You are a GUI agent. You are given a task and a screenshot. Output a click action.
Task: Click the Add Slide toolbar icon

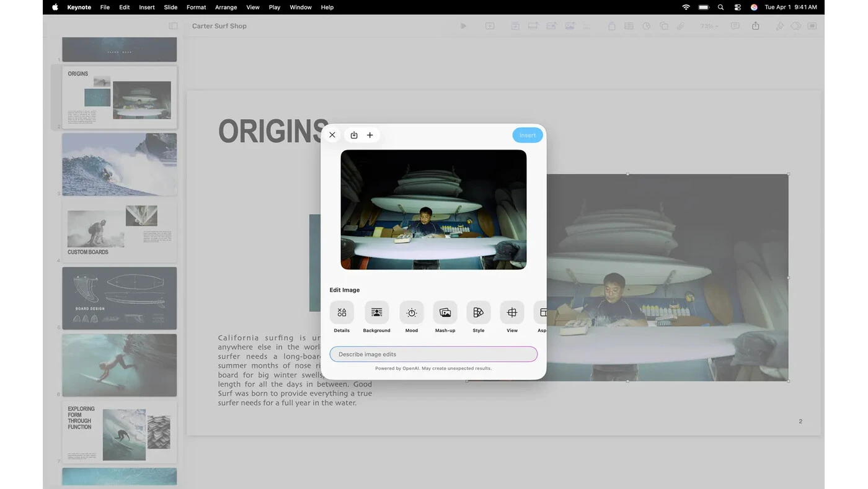pyautogui.click(x=490, y=26)
